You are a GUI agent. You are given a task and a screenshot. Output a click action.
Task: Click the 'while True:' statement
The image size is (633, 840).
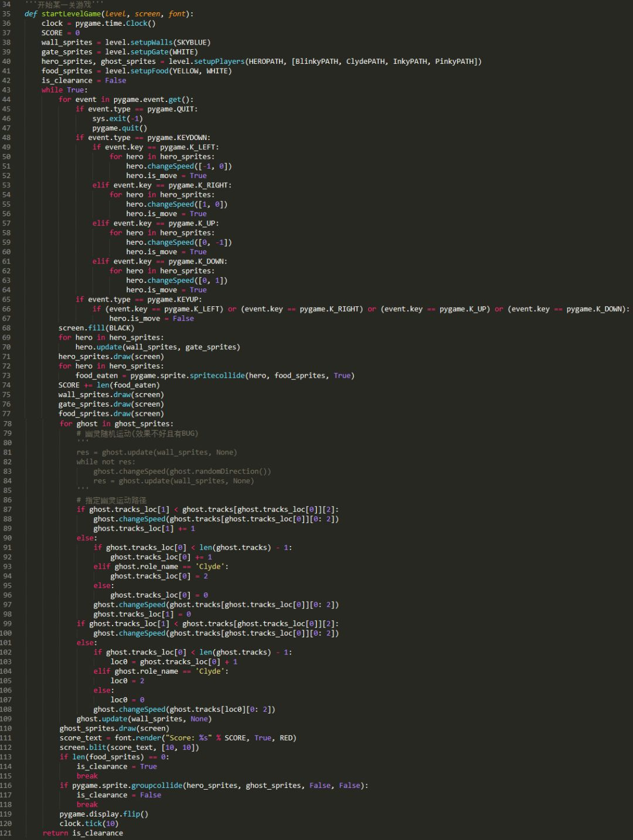(64, 90)
